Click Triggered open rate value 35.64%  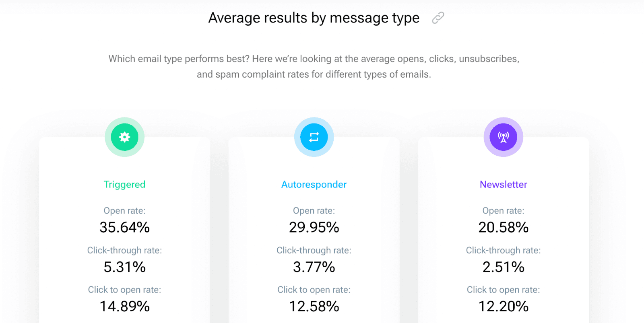[x=125, y=227]
